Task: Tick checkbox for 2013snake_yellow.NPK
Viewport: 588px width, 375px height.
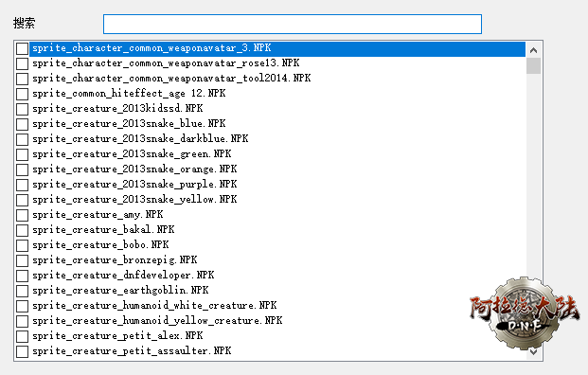Action: click(x=22, y=200)
